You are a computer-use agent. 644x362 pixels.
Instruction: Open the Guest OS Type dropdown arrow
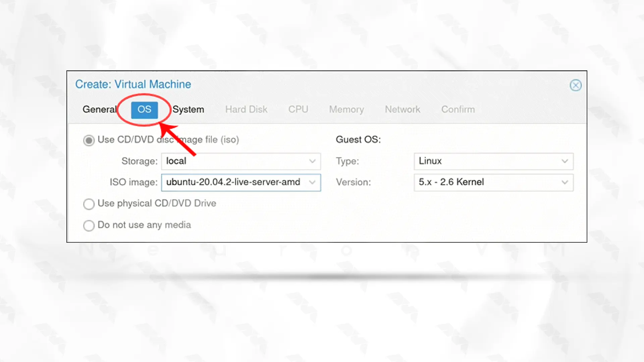pyautogui.click(x=565, y=161)
